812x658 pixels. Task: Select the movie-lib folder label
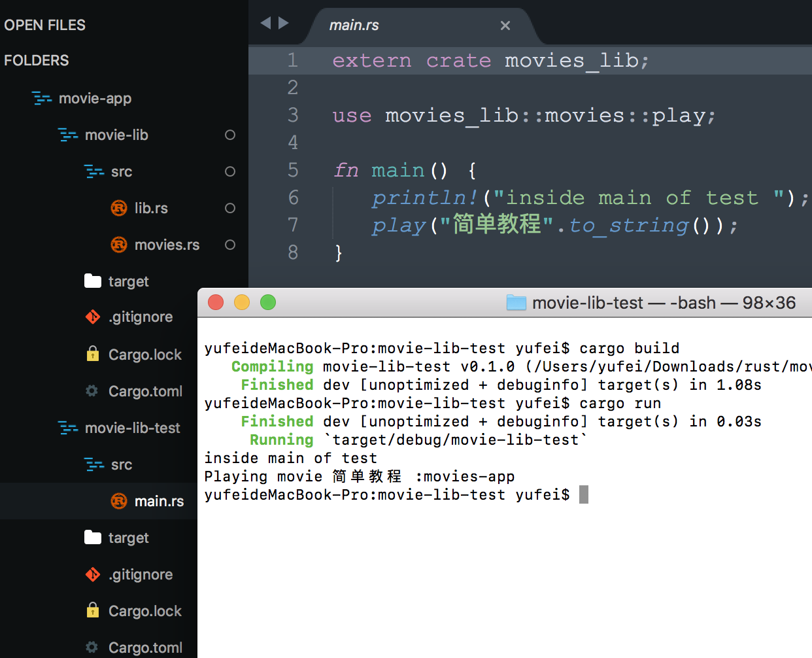(116, 135)
